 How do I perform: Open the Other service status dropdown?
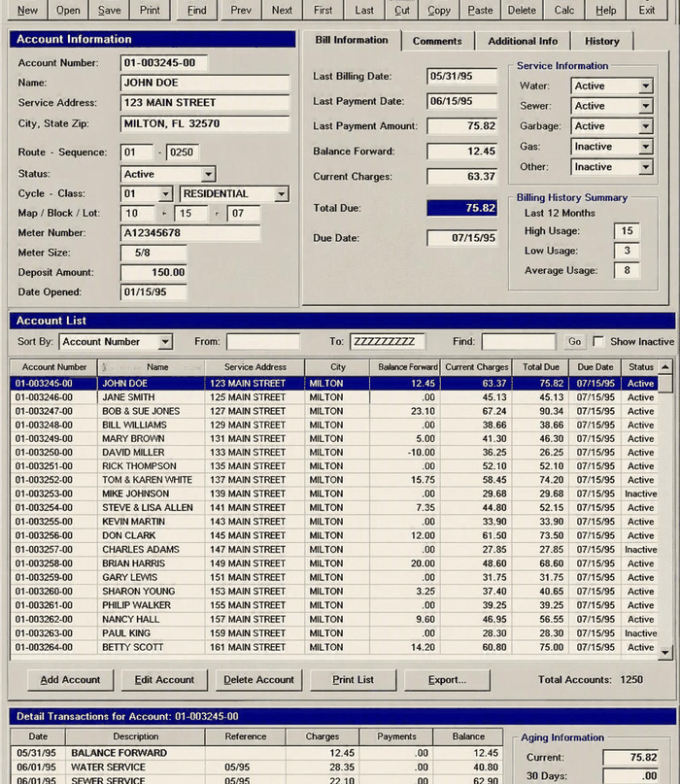click(x=645, y=167)
